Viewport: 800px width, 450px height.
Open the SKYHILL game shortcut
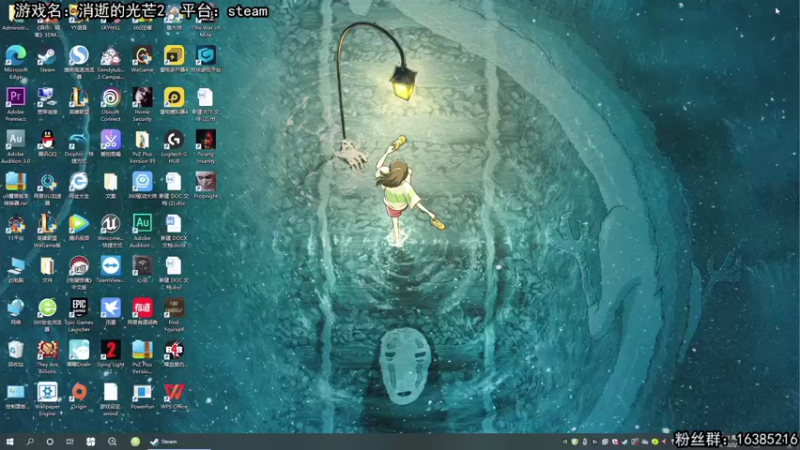point(110,20)
